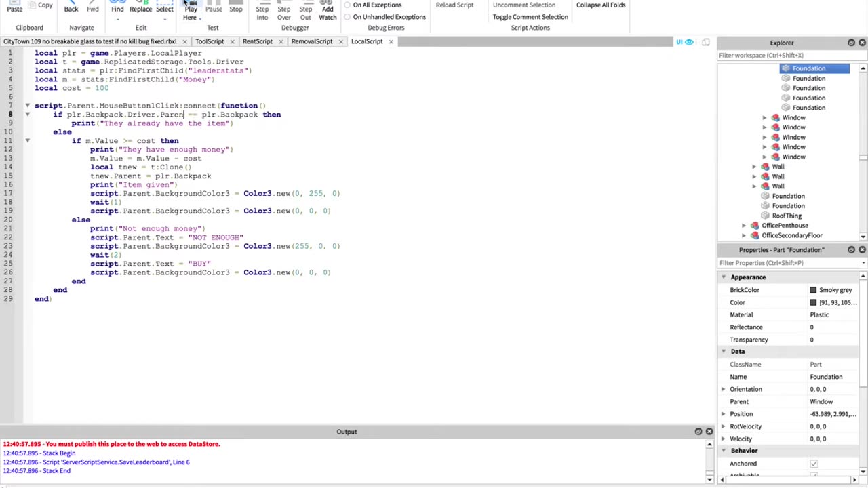This screenshot has width=868, height=488.
Task: Close the RentScript tab
Action: point(280,41)
